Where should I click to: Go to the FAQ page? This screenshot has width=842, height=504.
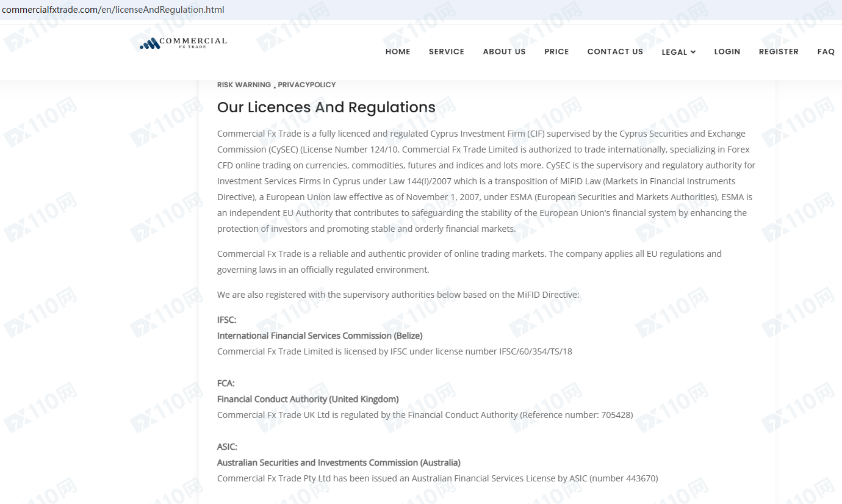(826, 52)
